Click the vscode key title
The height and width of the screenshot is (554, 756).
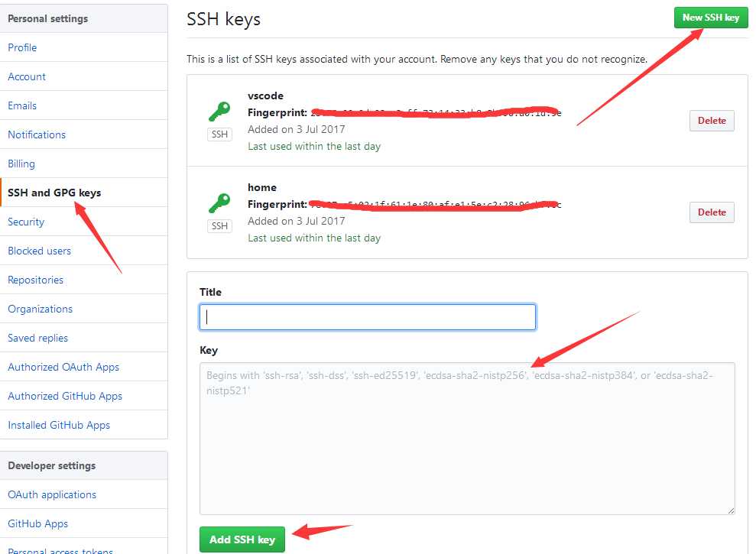(266, 96)
